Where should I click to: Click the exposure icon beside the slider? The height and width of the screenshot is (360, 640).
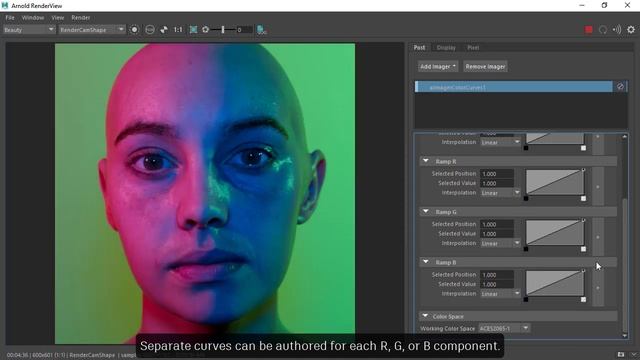205,30
